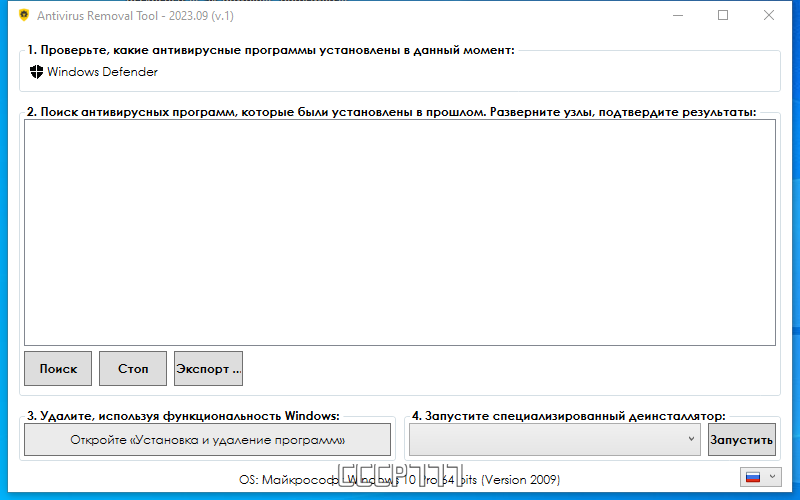Screen dimensions: 800x500
Task: Minimize the Antivirus Removal Tool window
Action: [678, 15]
